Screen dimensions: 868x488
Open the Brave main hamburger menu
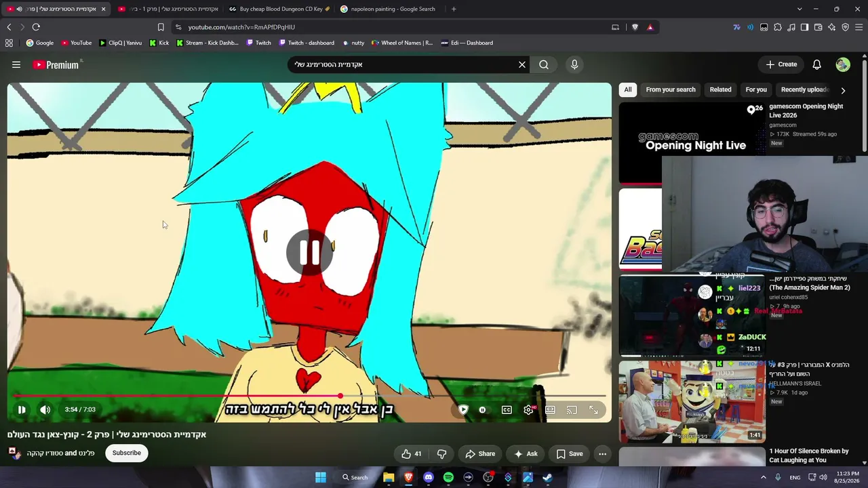coord(859,27)
